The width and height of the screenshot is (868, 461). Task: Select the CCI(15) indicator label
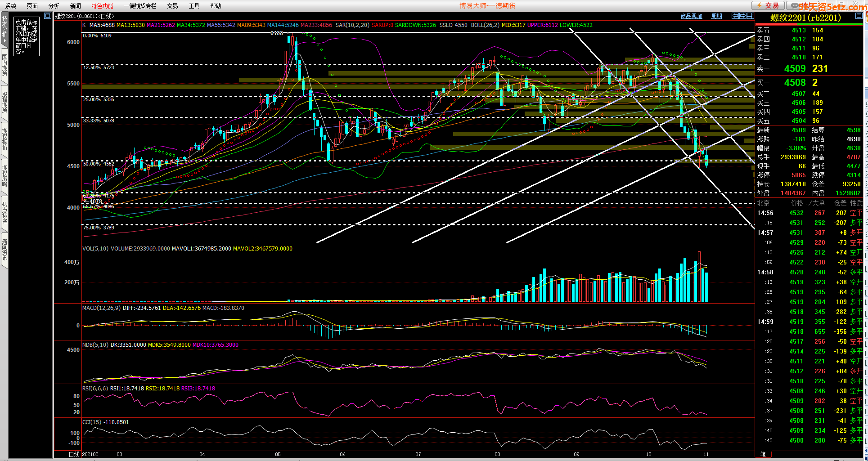(92, 422)
